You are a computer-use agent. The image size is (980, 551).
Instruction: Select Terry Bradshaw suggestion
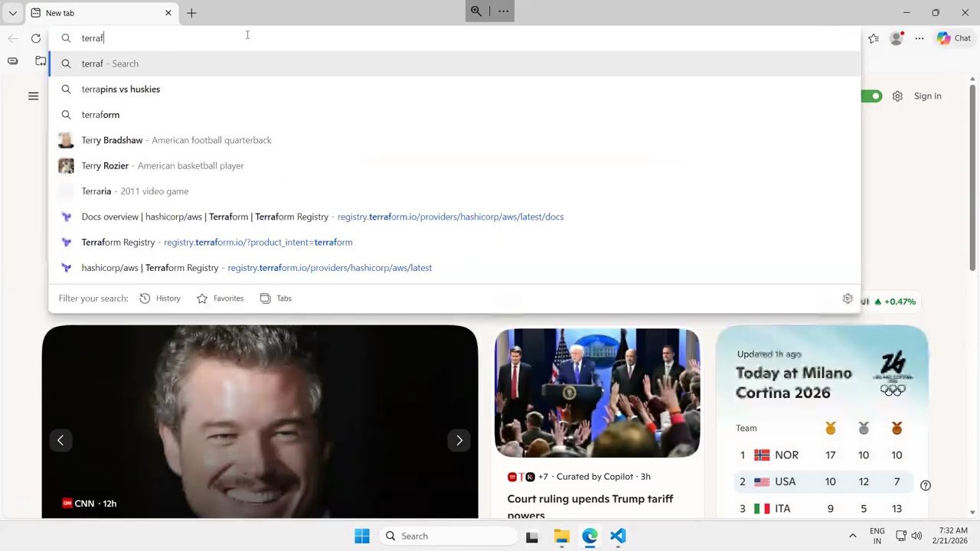455,140
